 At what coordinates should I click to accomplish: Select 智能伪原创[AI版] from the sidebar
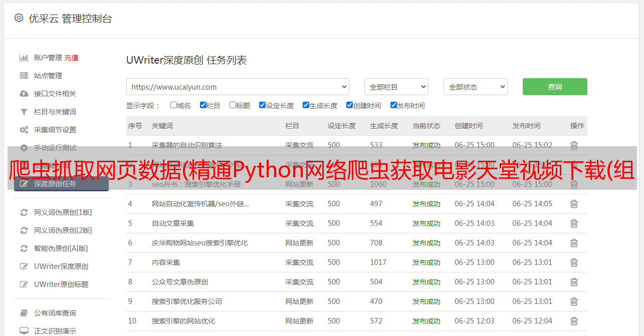tap(61, 248)
